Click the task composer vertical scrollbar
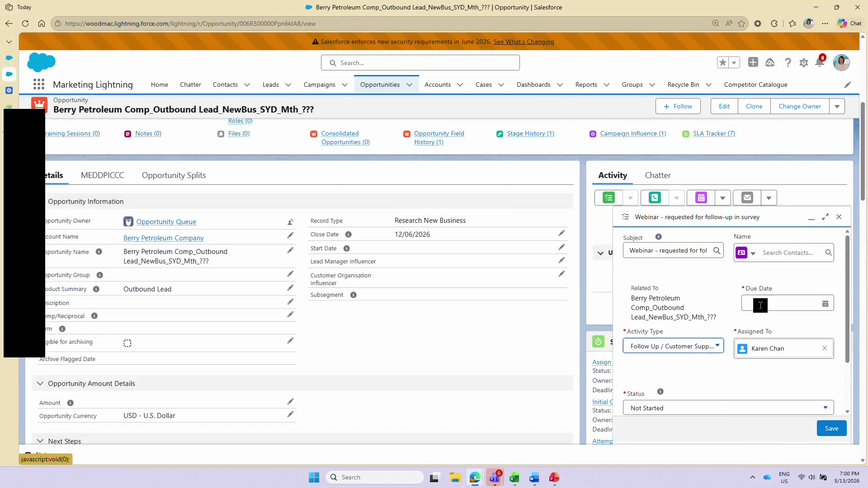This screenshot has width=868, height=488. tap(847, 298)
